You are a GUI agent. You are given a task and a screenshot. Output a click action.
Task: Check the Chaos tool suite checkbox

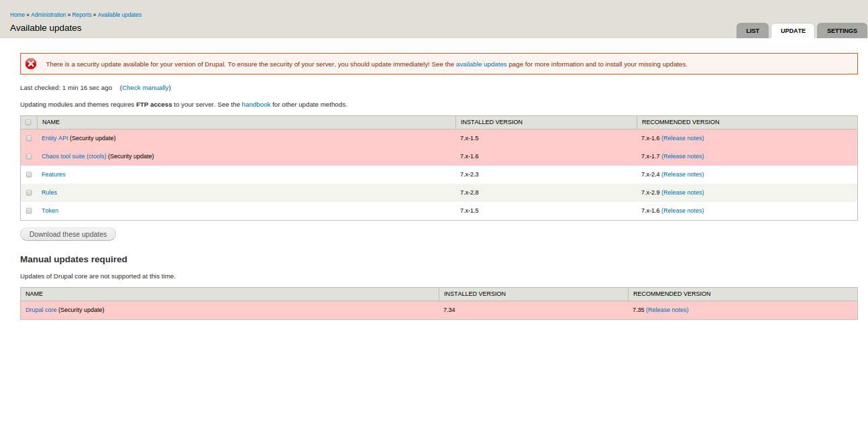click(29, 156)
